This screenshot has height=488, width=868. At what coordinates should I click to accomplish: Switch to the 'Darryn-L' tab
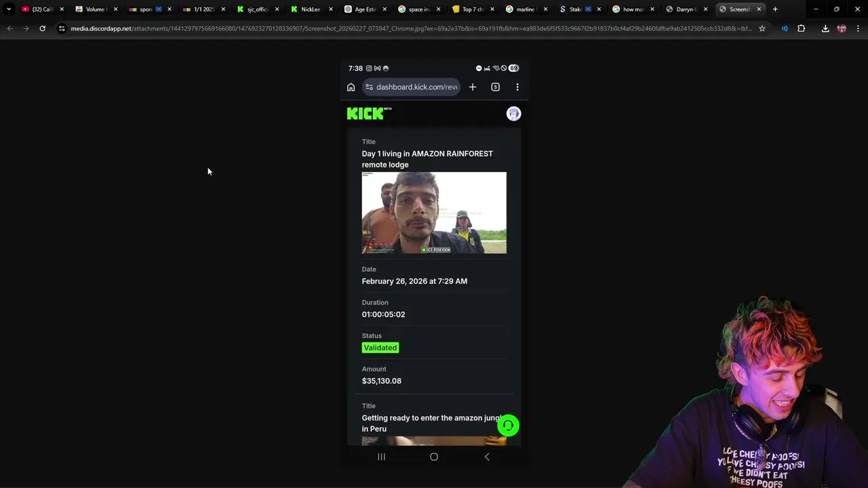click(x=687, y=9)
